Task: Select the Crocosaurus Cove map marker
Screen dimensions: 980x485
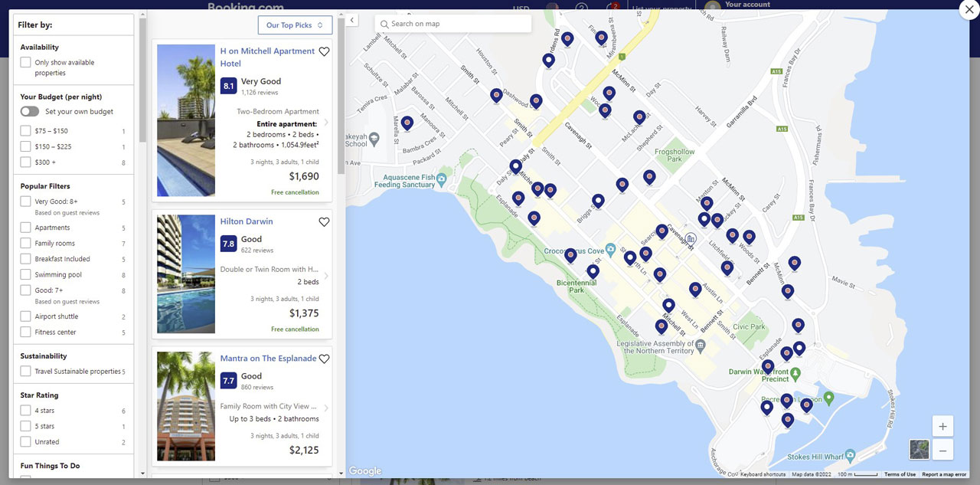Action: 610,250
